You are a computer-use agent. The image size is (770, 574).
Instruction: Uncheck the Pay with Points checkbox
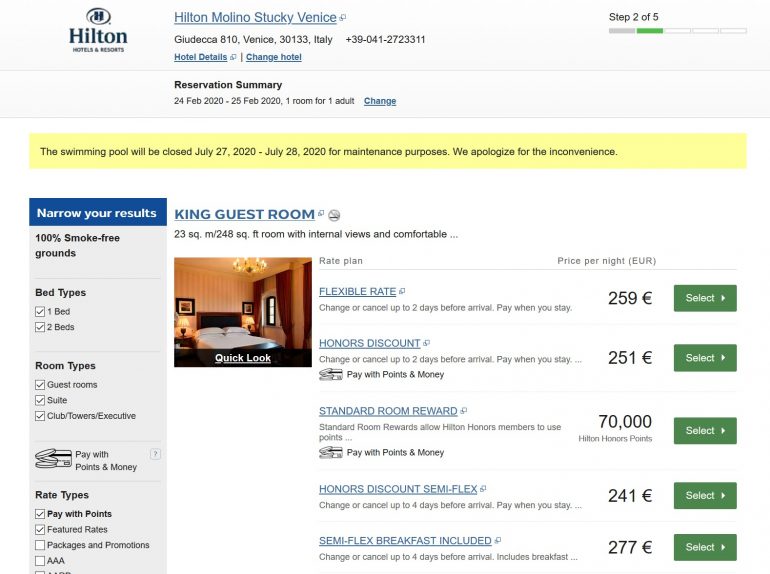click(40, 514)
